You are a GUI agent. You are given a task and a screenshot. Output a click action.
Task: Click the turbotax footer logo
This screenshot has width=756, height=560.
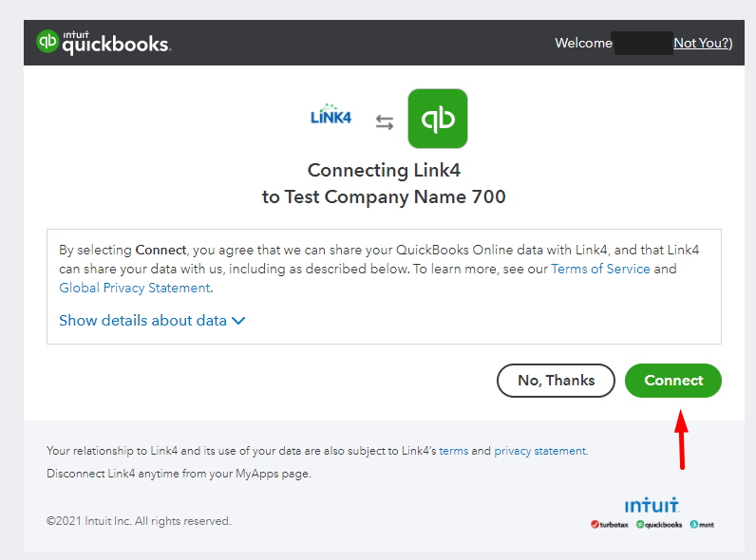[610, 524]
